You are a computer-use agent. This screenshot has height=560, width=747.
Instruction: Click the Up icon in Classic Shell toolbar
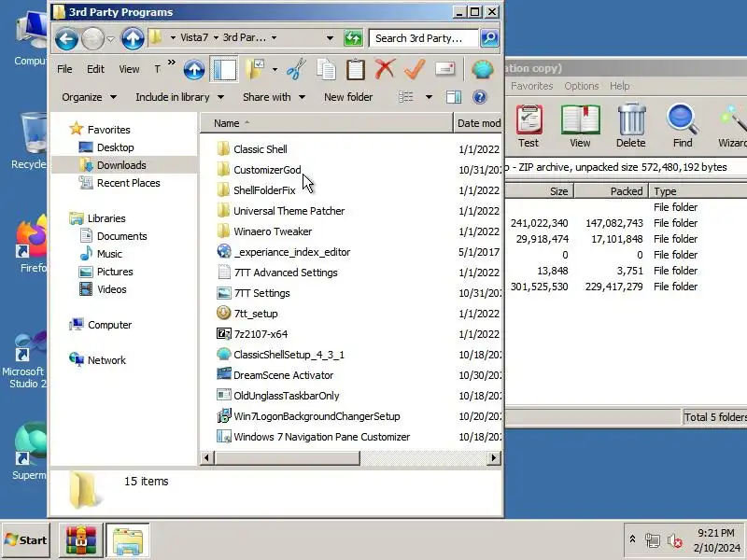(x=194, y=69)
